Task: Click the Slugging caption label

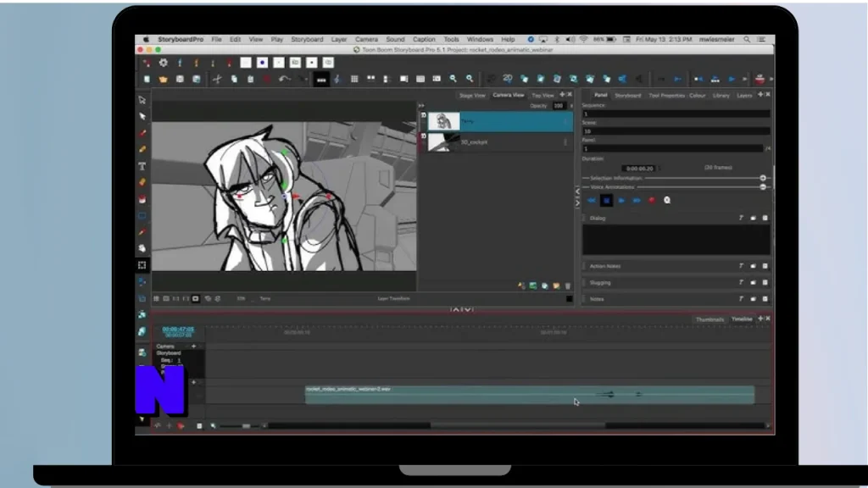Action: pos(600,283)
